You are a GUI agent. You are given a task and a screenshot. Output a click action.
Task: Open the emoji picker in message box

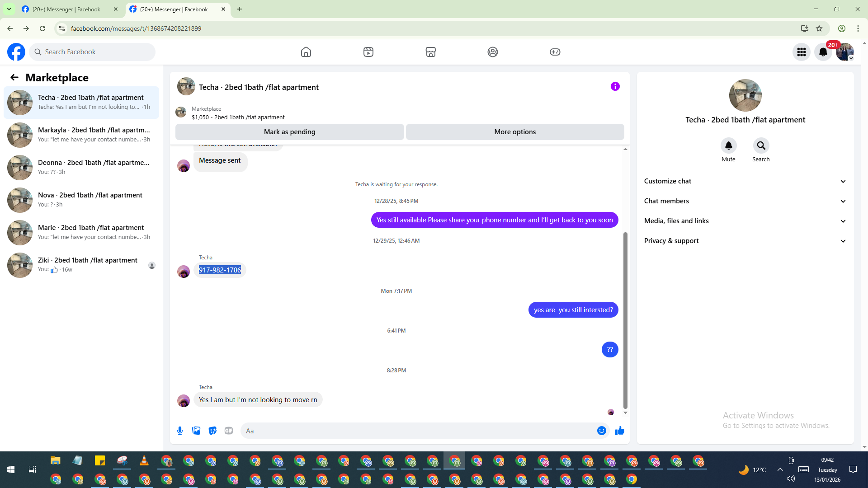[x=601, y=431]
